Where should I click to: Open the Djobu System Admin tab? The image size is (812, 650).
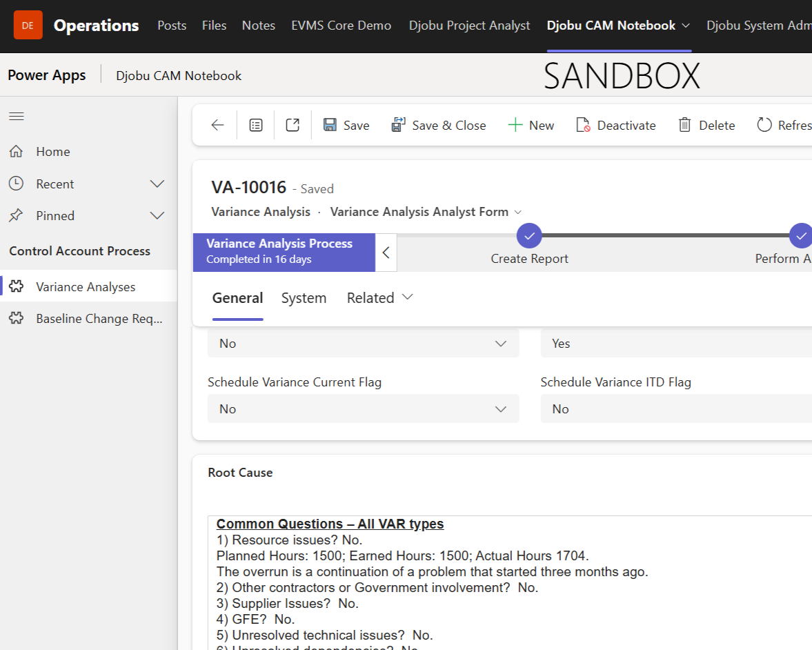[759, 26]
